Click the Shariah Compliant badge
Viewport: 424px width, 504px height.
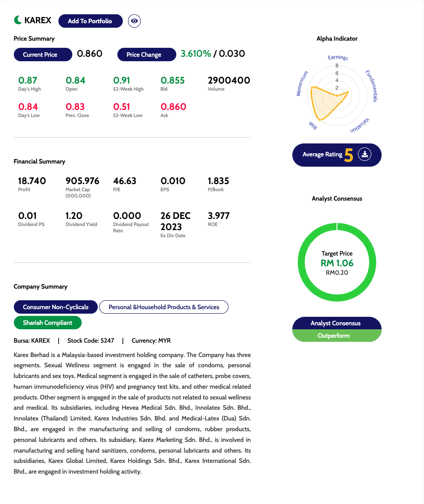48,323
